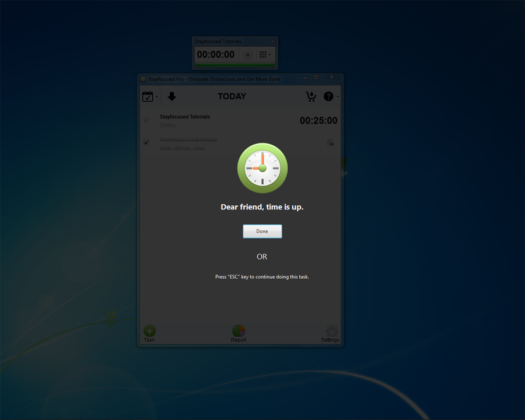Expand the dropdown arrow beside the calendar icon
The image size is (525, 420).
coord(157,97)
